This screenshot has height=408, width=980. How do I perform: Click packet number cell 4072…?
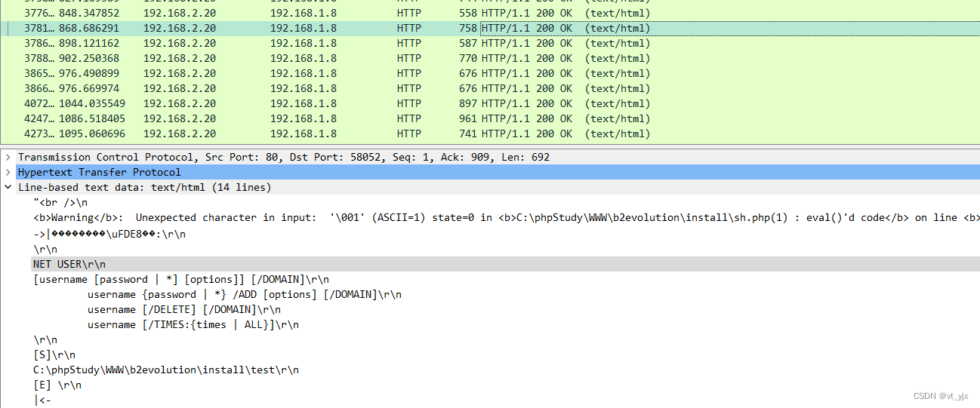coord(38,103)
